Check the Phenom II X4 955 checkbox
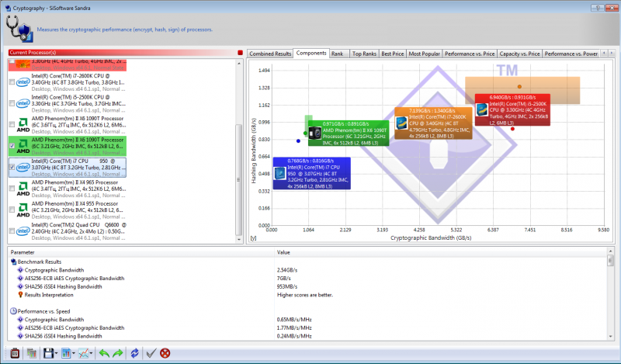The image size is (621, 364). tap(12, 210)
